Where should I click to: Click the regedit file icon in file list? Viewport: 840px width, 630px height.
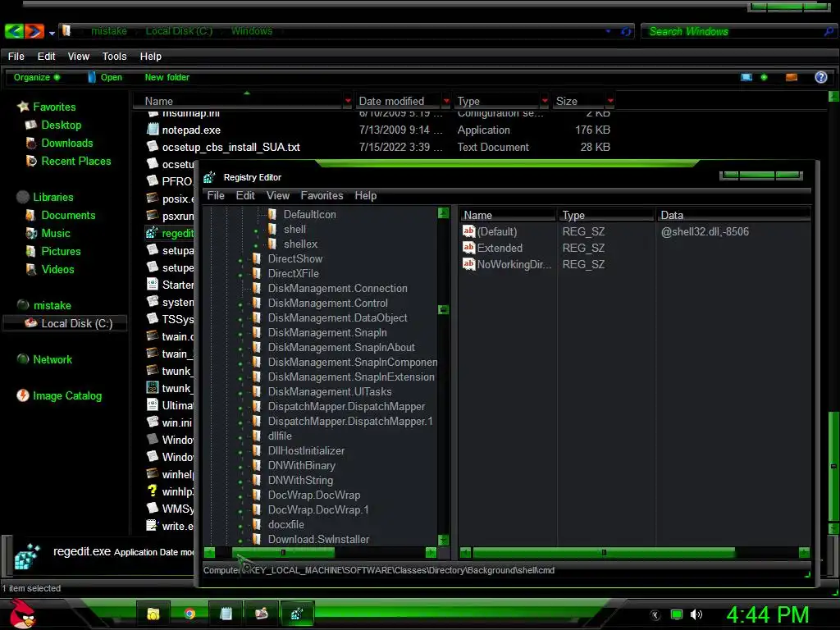pos(152,232)
